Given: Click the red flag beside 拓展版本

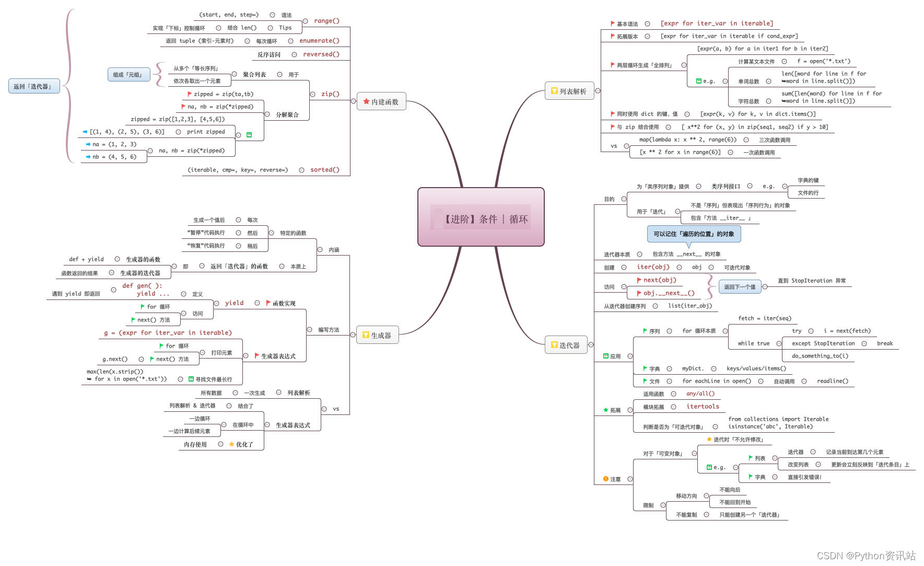Looking at the screenshot, I should pyautogui.click(x=613, y=37).
